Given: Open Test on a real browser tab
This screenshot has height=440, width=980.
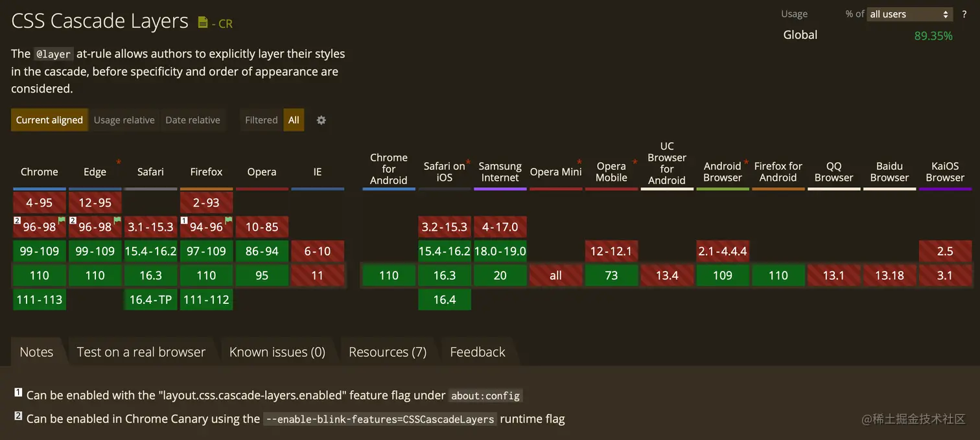Looking at the screenshot, I should 141,352.
